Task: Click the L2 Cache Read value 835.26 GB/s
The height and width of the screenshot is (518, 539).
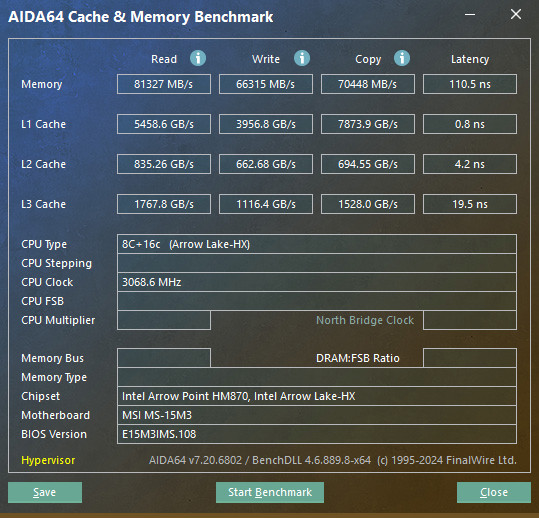Action: (164, 164)
